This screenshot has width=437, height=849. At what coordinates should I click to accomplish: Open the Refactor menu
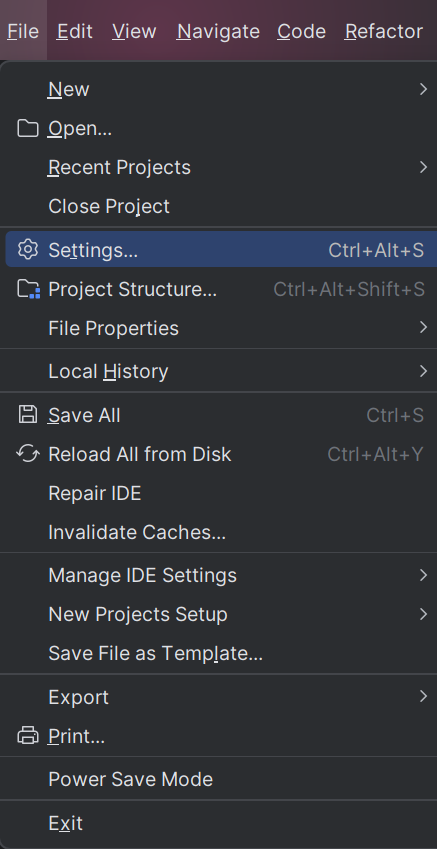(383, 31)
